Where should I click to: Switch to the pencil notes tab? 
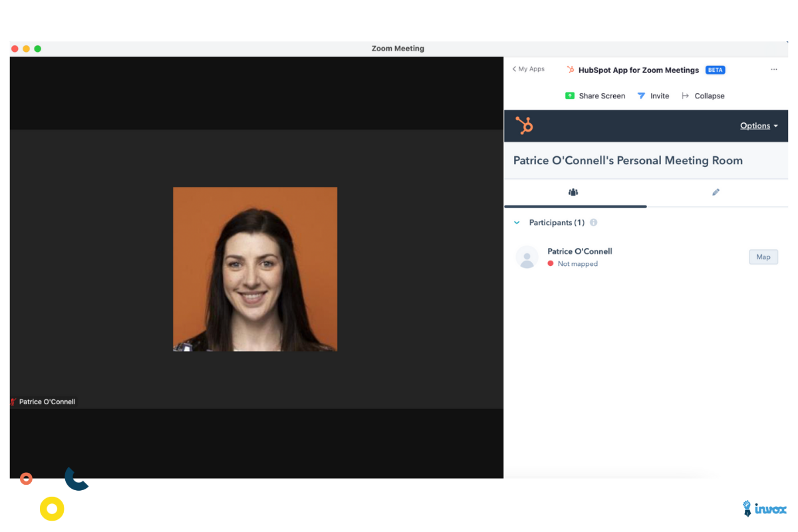(x=716, y=192)
